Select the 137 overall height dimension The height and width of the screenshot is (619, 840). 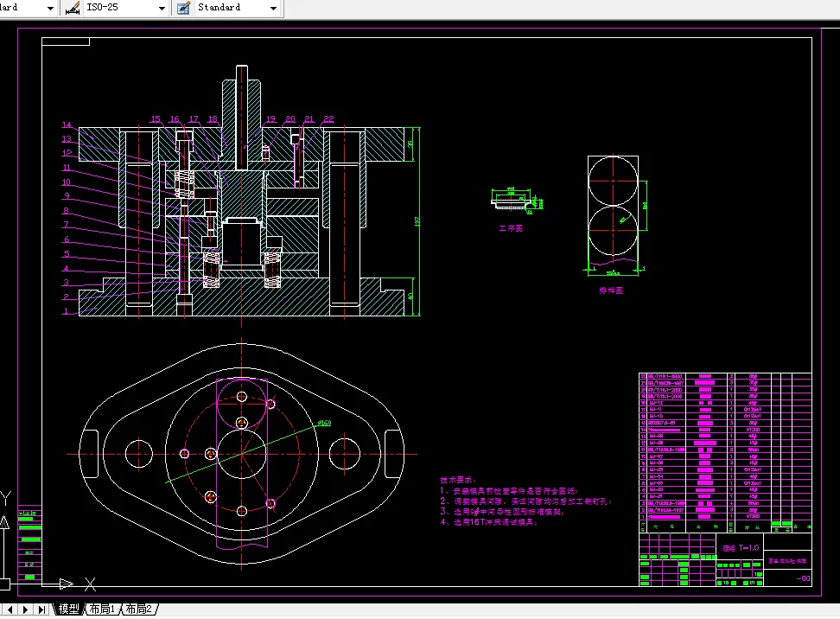click(x=417, y=221)
